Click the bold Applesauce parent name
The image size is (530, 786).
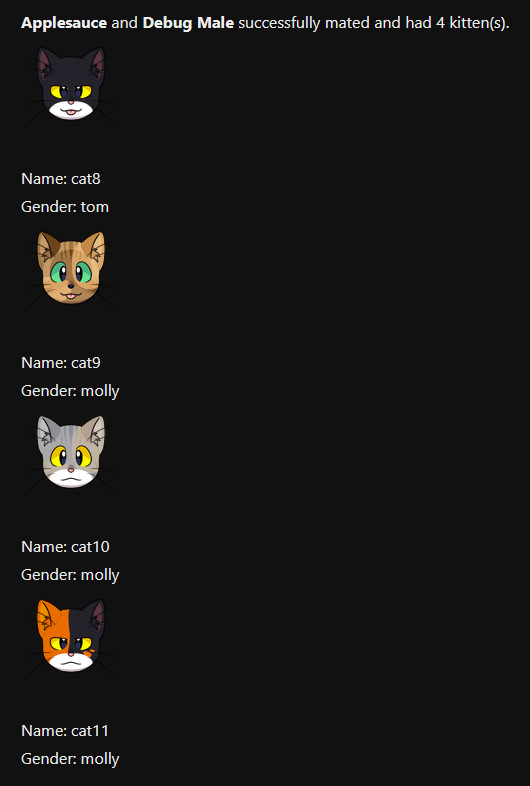(64, 23)
